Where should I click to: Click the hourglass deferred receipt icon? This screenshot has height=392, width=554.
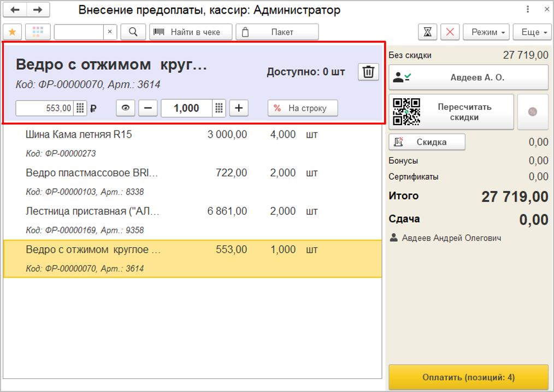427,32
